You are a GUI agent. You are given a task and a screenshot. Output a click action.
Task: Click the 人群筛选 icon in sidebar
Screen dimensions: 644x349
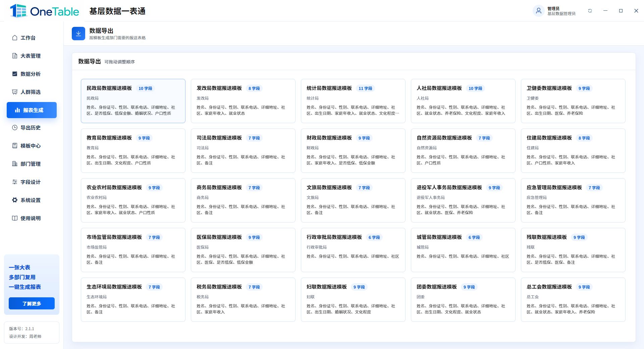click(x=15, y=92)
